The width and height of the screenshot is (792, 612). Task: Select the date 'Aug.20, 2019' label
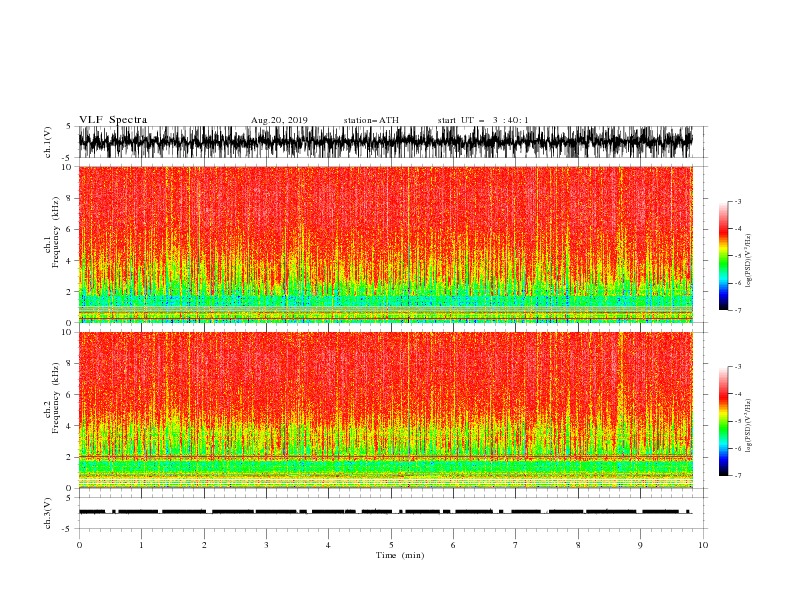coord(279,120)
